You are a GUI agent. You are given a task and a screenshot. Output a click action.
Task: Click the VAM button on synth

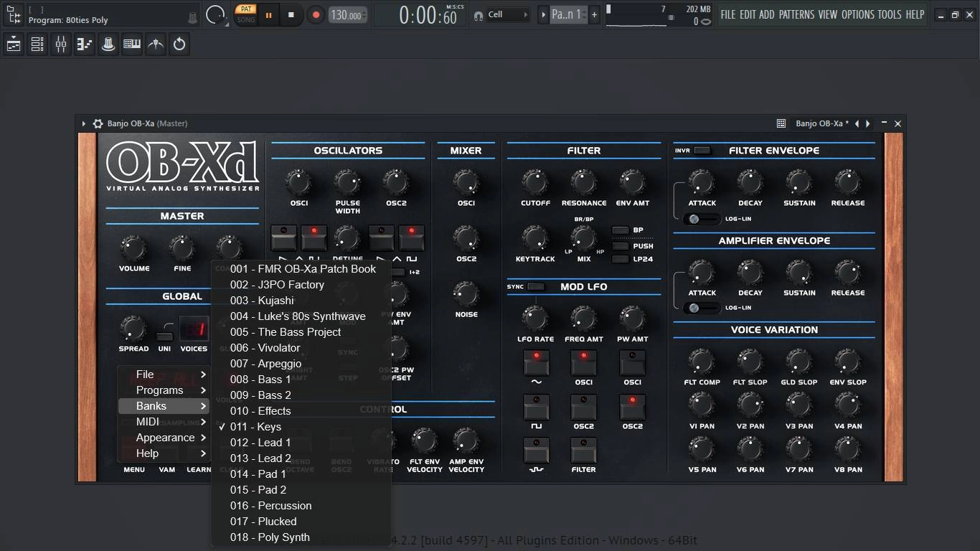click(x=166, y=470)
